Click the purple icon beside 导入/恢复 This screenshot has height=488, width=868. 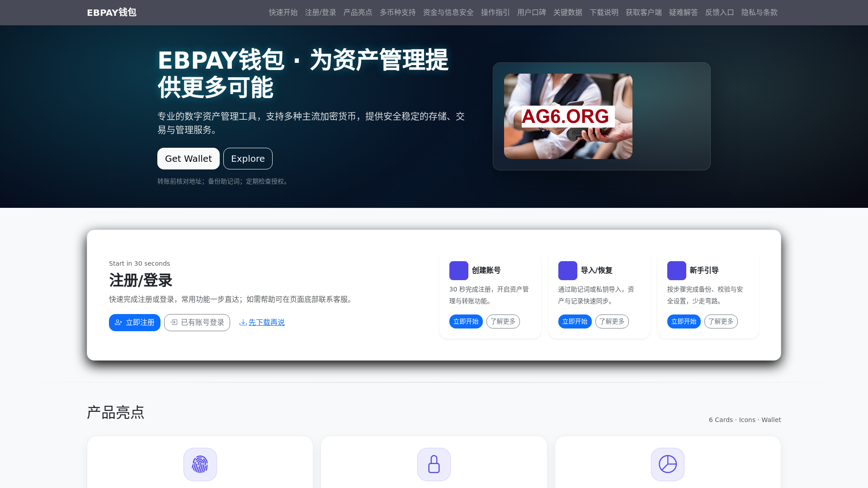(x=568, y=271)
